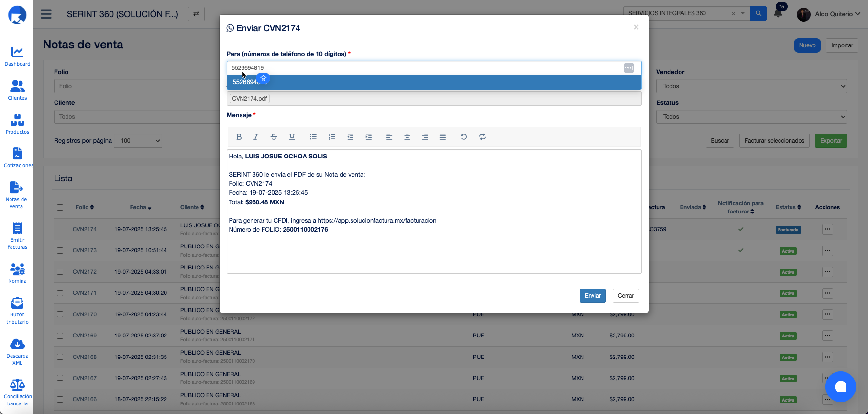The width and height of the screenshot is (868, 414).
Task: Check the box next to CVN2170
Action: pyautogui.click(x=60, y=314)
